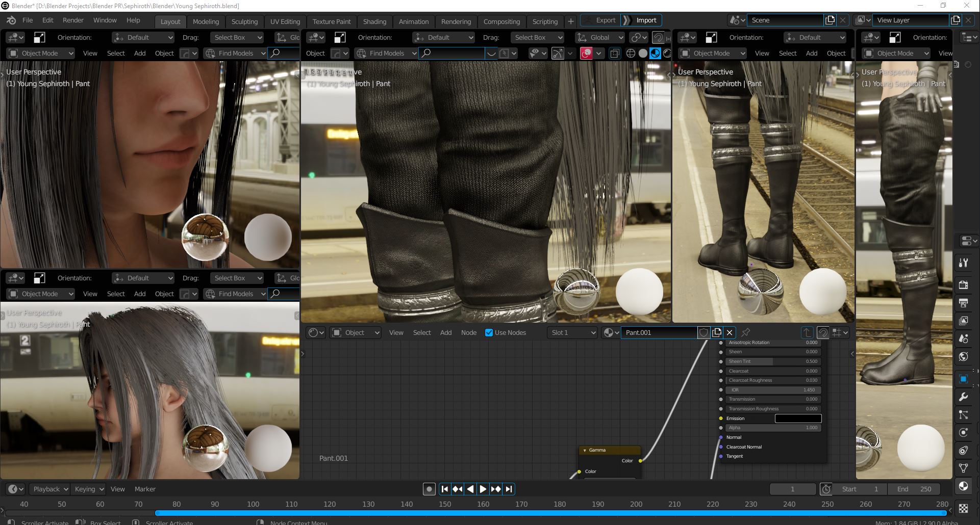Adjust the Sheen Tint slider
Image resolution: width=980 pixels, height=525 pixels.
click(x=772, y=361)
